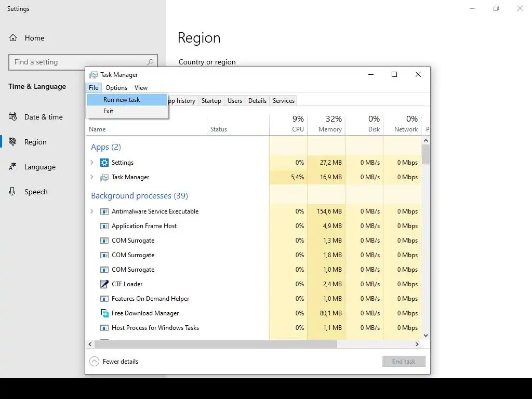Select the Application Frame Host process name
Screen dimensions: 532x399
144,226
